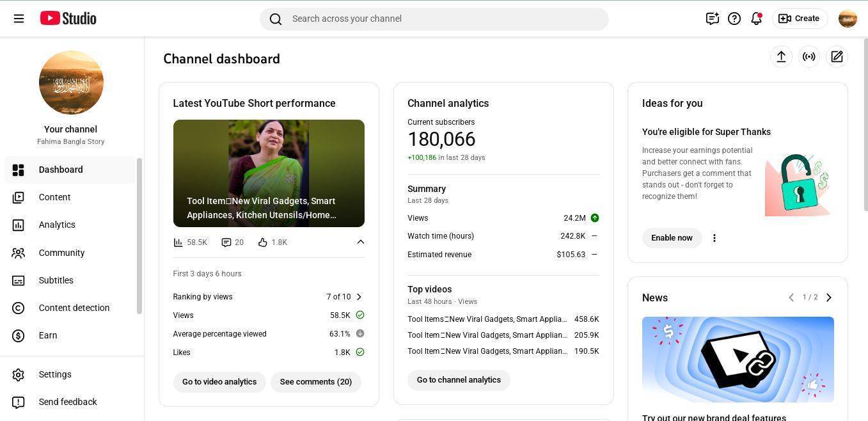Click the Go live broadcast icon

pyautogui.click(x=809, y=57)
